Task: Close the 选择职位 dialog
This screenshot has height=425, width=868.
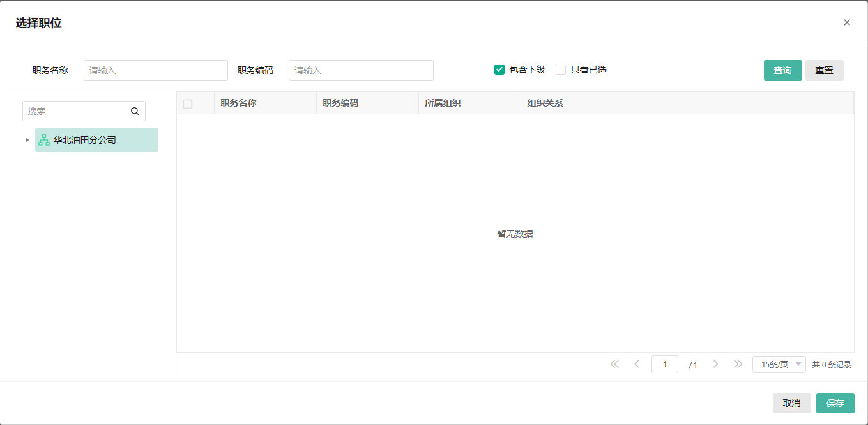Action: tap(847, 22)
